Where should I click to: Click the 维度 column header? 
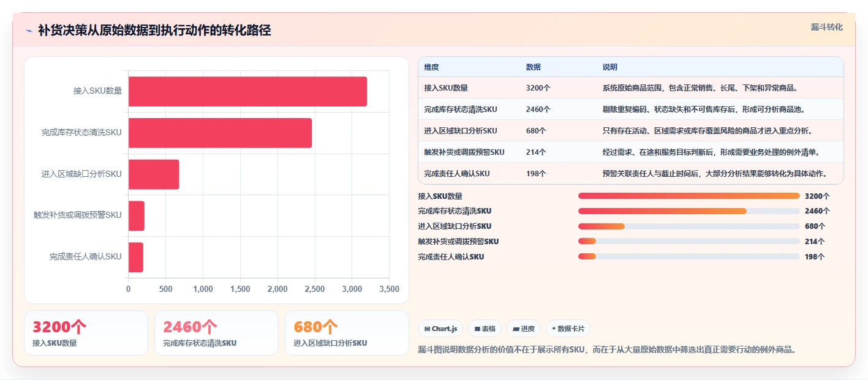(x=431, y=67)
